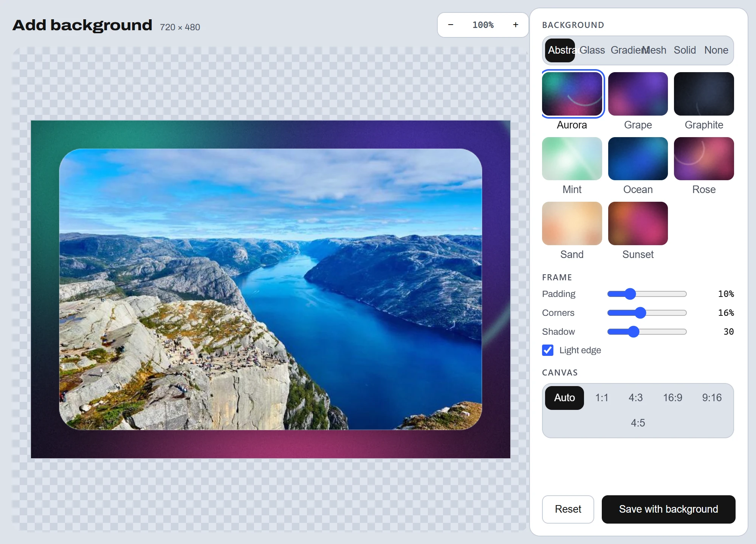The image size is (756, 544).
Task: Select the Graphite background swatch
Action: coord(704,94)
